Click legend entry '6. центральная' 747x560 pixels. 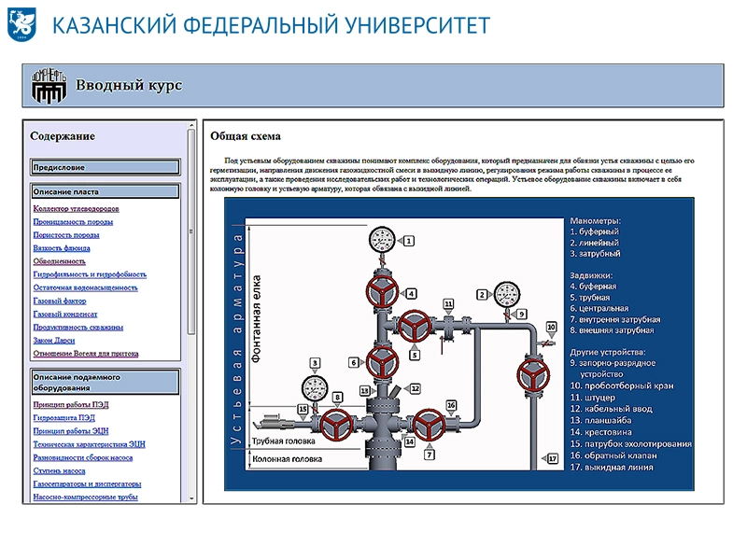click(x=599, y=308)
